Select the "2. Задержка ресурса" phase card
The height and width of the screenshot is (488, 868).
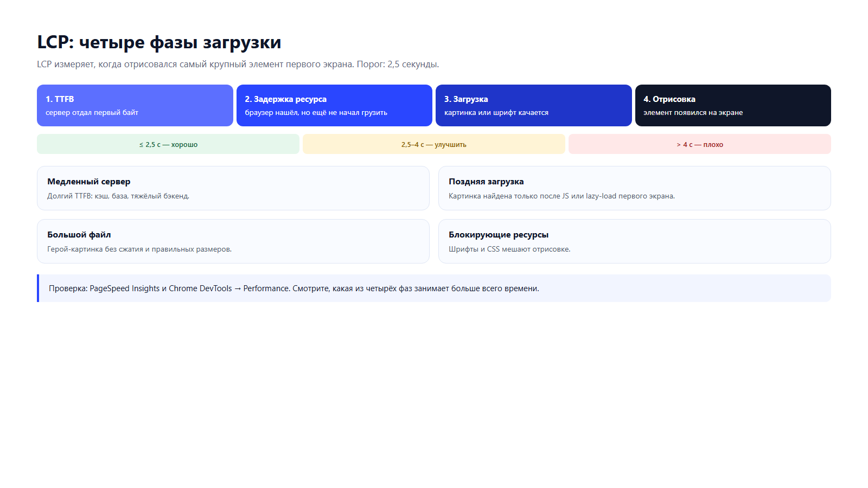pyautogui.click(x=334, y=105)
